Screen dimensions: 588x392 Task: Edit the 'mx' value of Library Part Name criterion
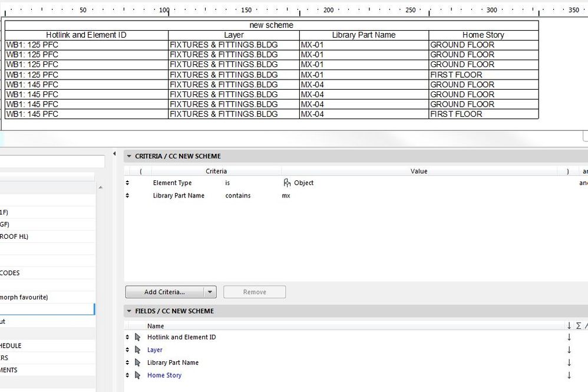pyautogui.click(x=286, y=196)
